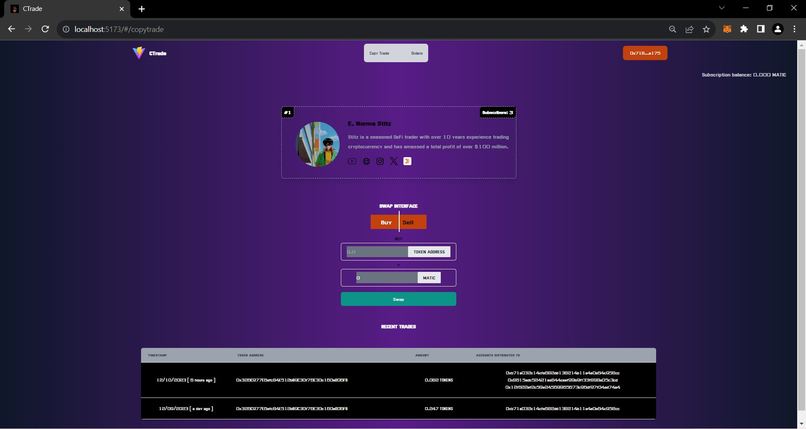Open the Chrome profile avatar icon

coord(778,29)
